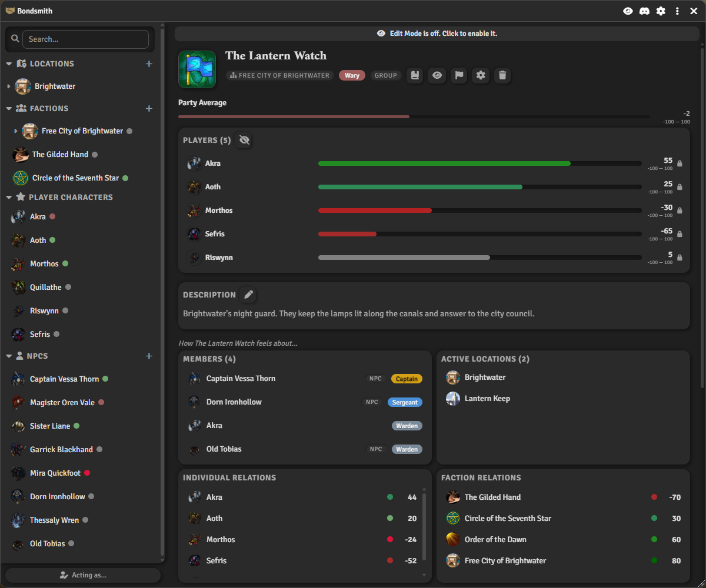
Task: Enable Edit Mode via the top banner
Action: (437, 34)
